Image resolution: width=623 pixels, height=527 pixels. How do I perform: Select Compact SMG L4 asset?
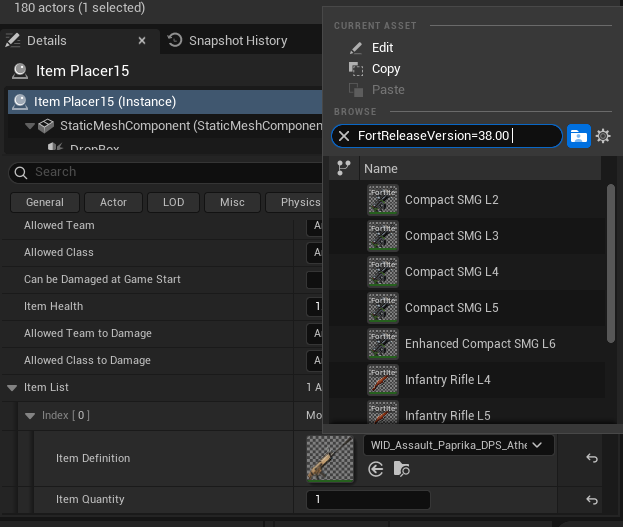pos(467,272)
